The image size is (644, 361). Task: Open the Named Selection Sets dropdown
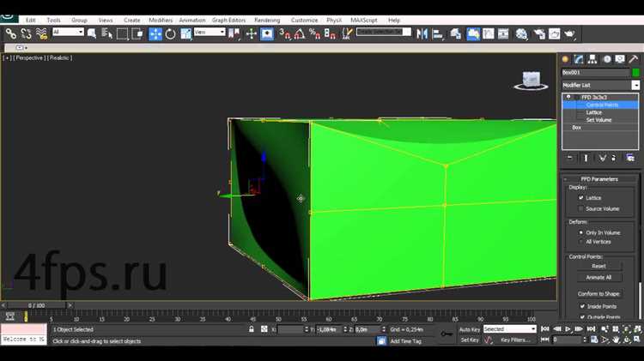tap(383, 32)
